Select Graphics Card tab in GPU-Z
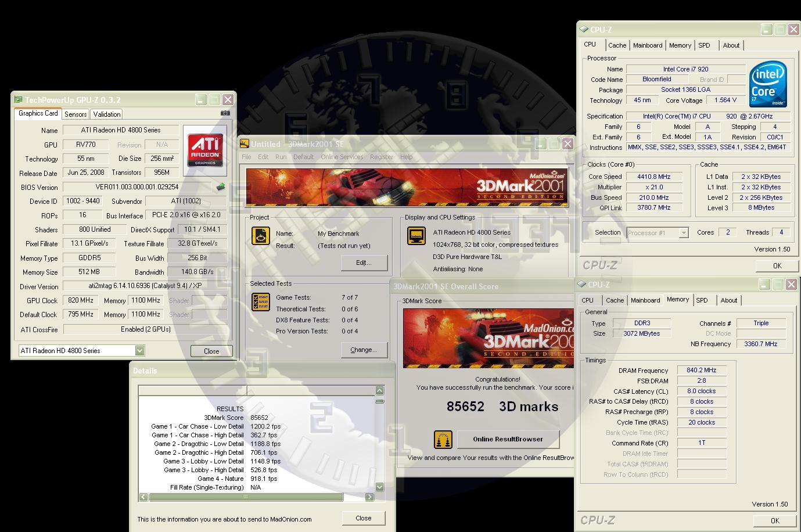 [38, 113]
